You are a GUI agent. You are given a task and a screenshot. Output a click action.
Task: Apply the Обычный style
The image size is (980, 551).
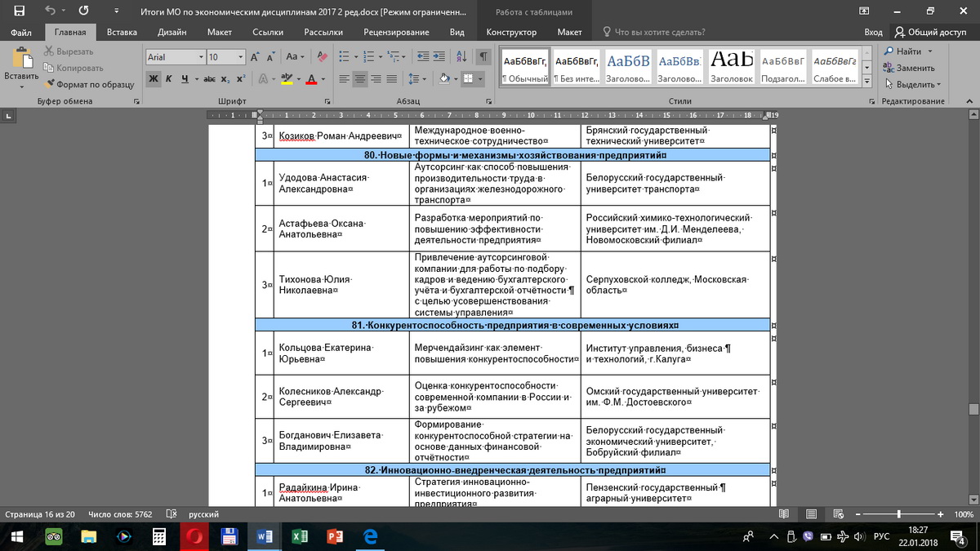pos(524,68)
